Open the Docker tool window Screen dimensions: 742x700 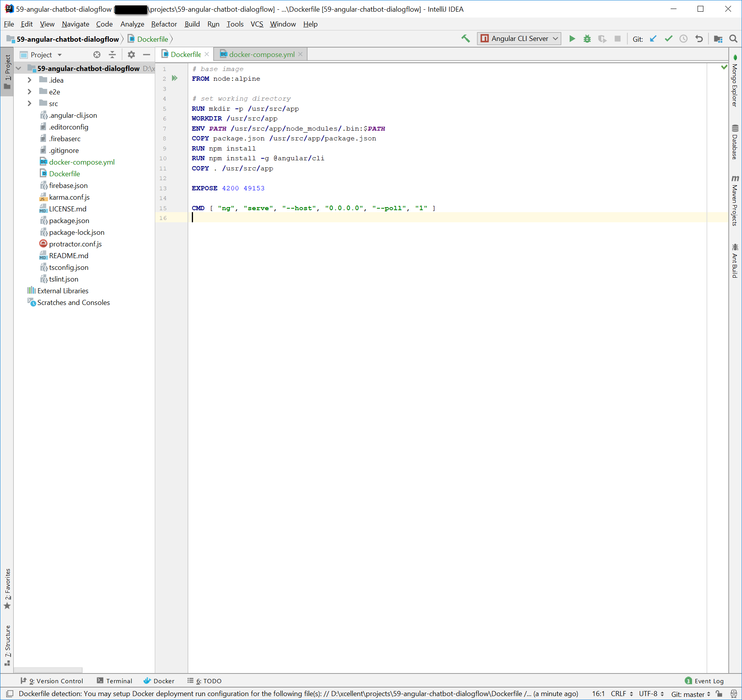click(x=159, y=681)
